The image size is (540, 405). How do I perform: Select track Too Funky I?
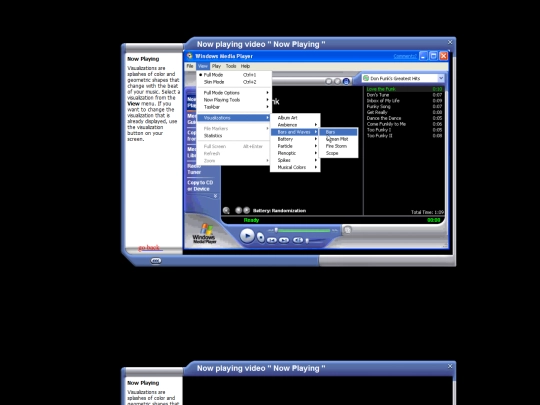coord(404,130)
